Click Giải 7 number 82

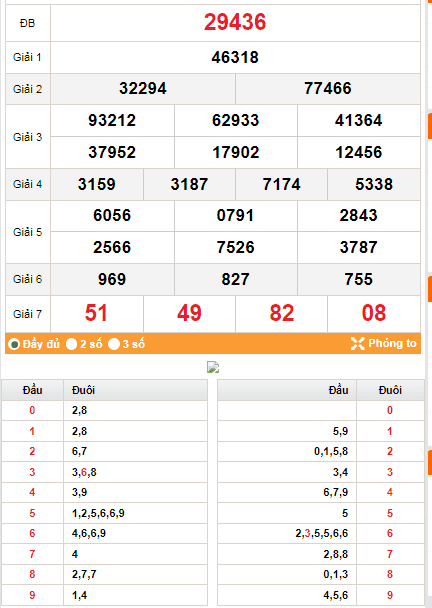(x=282, y=313)
